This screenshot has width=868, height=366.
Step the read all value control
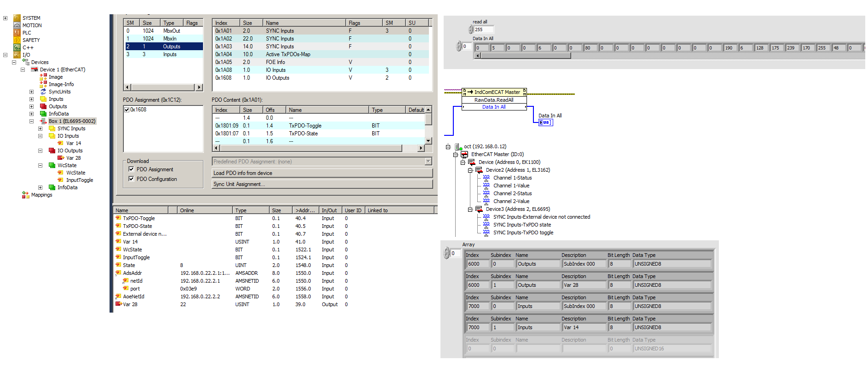[x=471, y=29]
